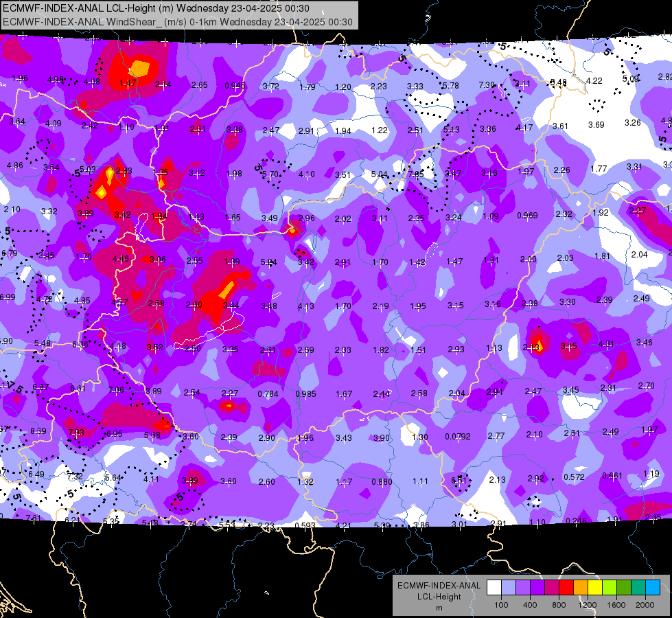
Task: Click the wind shear value 5.70
Action: 270,174
